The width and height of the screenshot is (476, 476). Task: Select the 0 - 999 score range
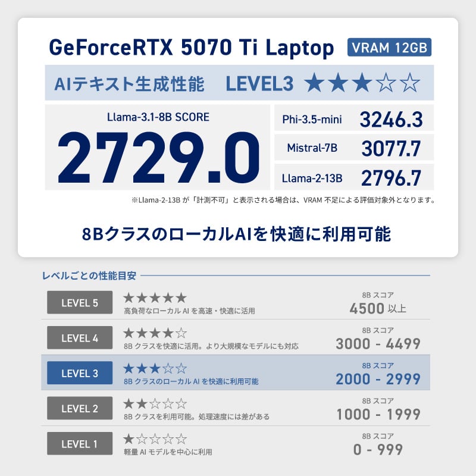click(378, 450)
